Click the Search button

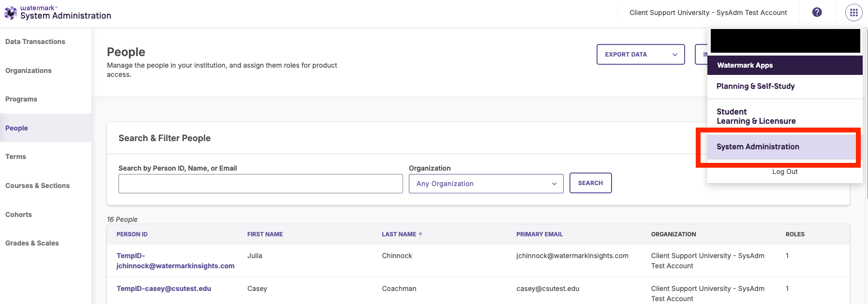click(x=590, y=183)
